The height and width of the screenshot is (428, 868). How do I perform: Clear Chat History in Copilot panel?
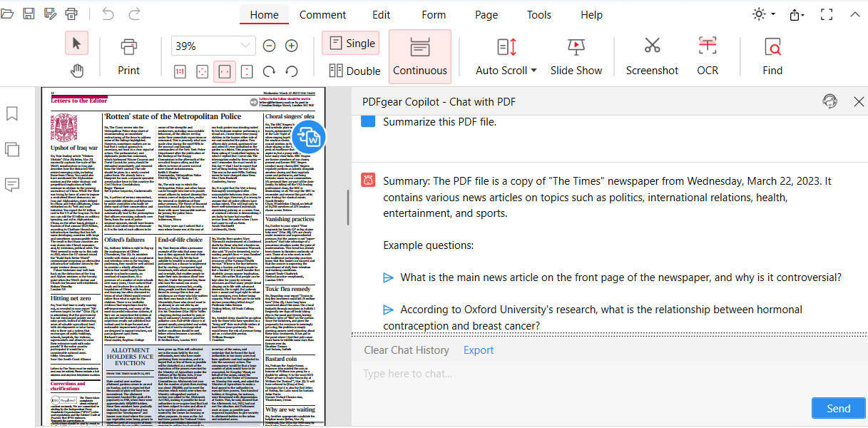[407, 350]
